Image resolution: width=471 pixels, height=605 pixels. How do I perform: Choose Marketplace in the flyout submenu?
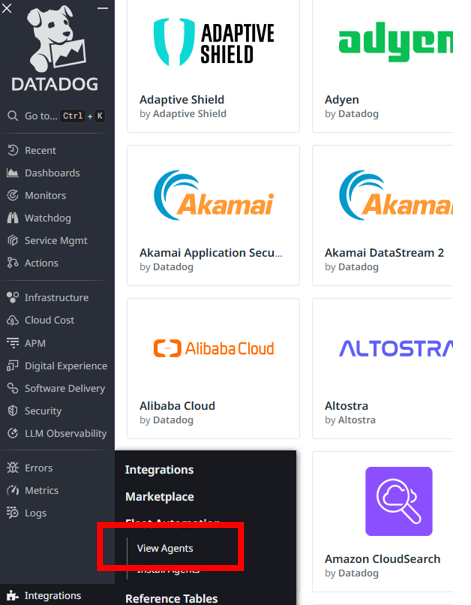pos(159,497)
